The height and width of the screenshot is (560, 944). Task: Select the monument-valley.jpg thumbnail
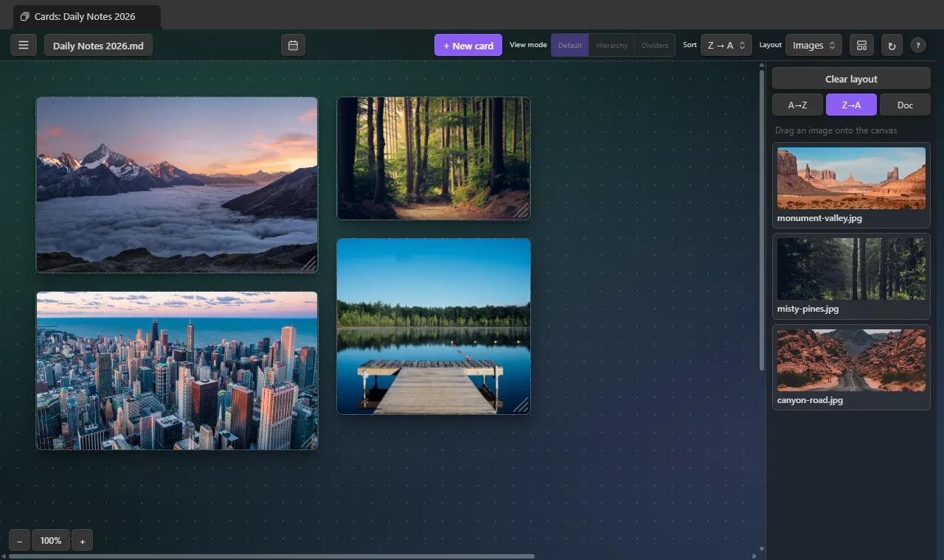[x=851, y=178]
